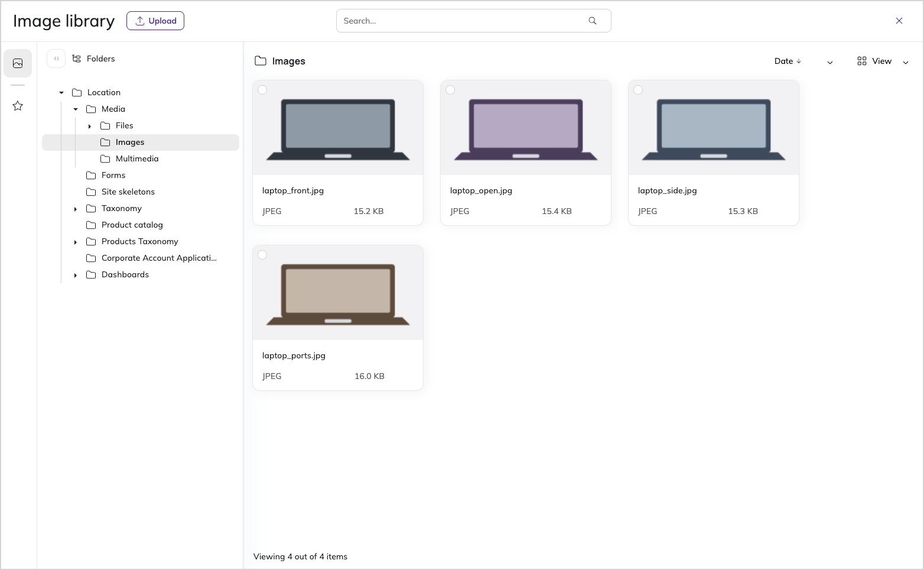Open laptop_side.jpg thumbnail

click(x=714, y=128)
